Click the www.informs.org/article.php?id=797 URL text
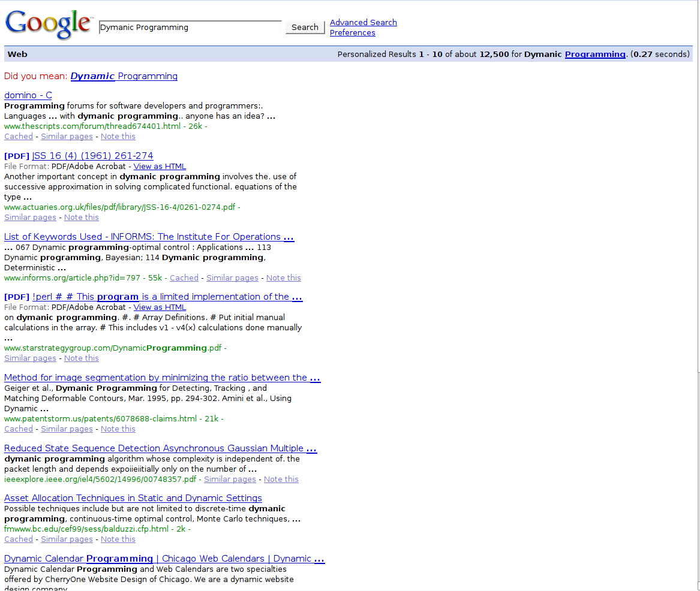 click(73, 278)
